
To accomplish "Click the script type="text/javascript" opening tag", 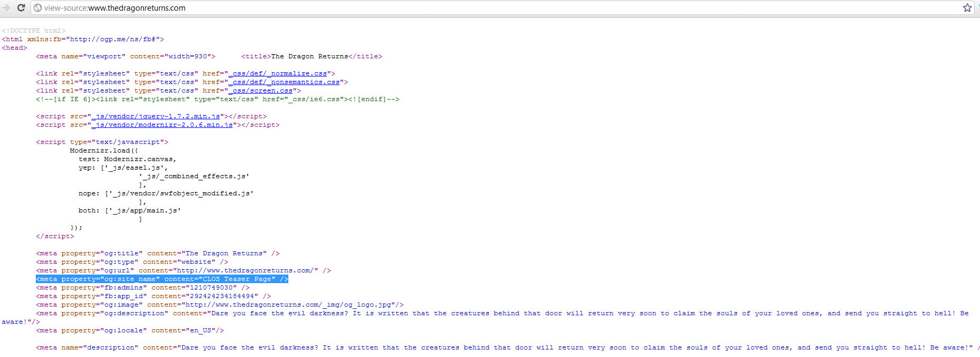I will coord(102,142).
